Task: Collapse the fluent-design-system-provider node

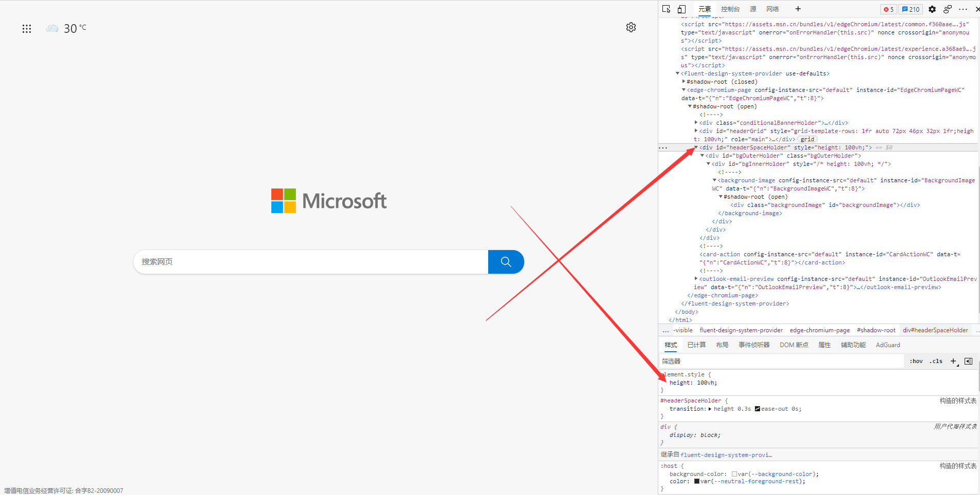Action: (x=678, y=73)
